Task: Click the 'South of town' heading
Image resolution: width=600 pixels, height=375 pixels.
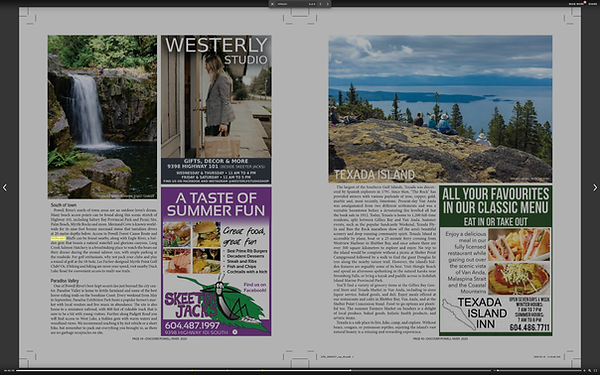Action: point(64,205)
